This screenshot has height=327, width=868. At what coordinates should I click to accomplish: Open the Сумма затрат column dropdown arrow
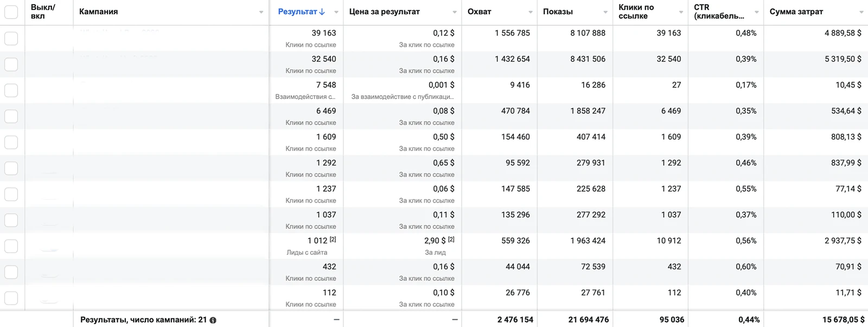[x=861, y=12]
